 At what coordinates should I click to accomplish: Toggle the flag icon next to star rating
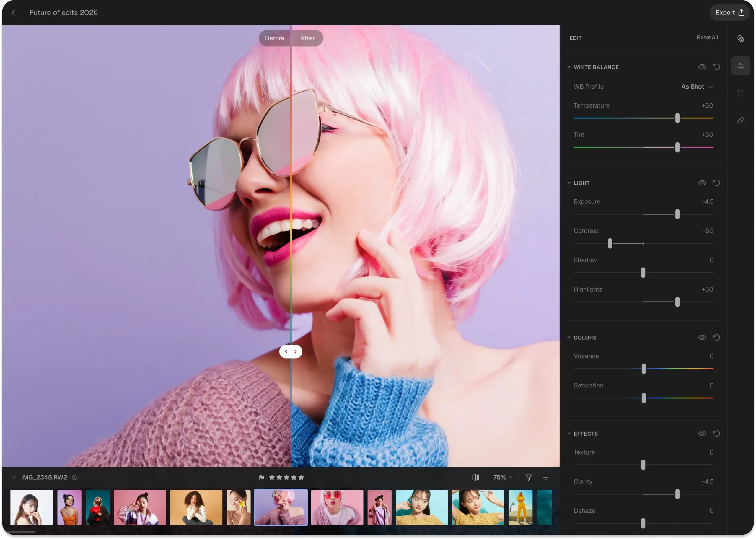pyautogui.click(x=262, y=477)
